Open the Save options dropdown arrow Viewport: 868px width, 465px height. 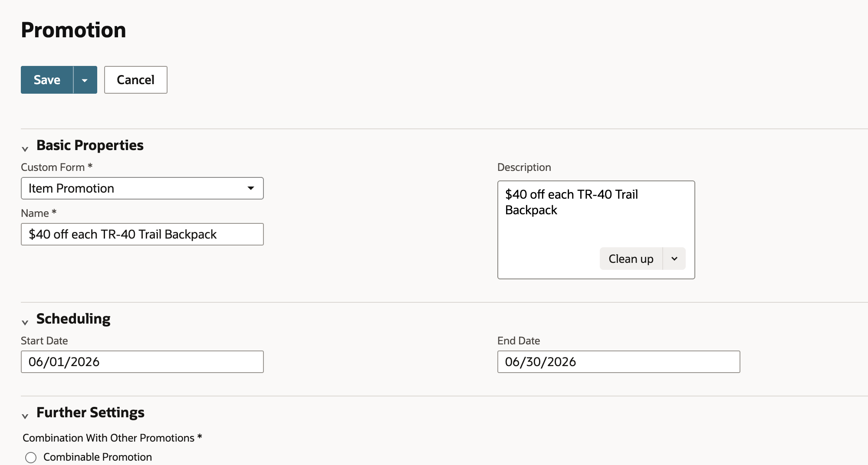[85, 80]
